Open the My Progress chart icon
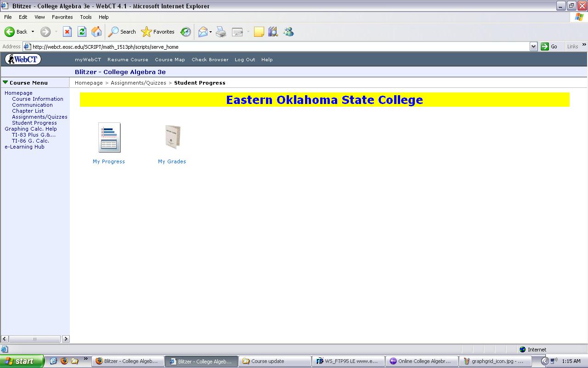Screen dimensions: 588x368 pyautogui.click(x=109, y=137)
